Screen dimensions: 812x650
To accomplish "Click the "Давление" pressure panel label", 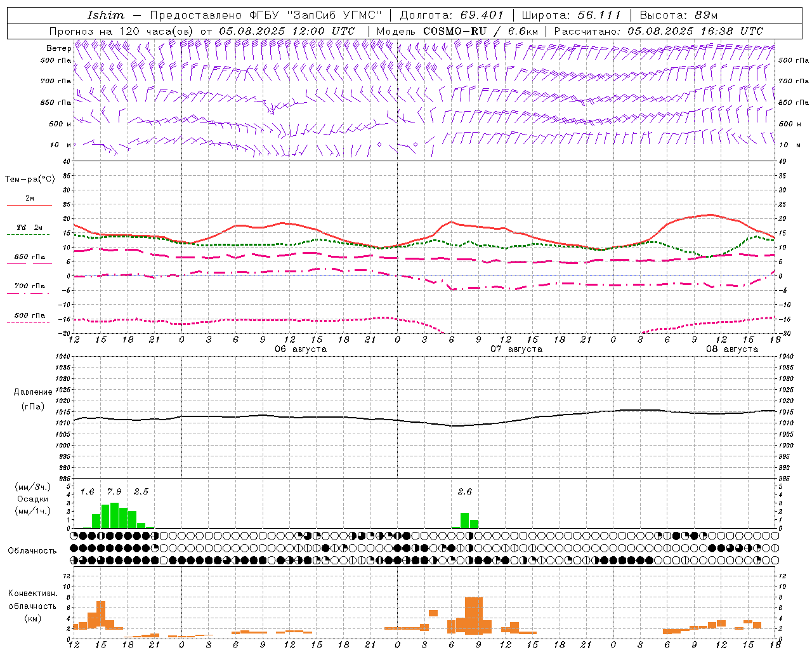I will 33,392.
